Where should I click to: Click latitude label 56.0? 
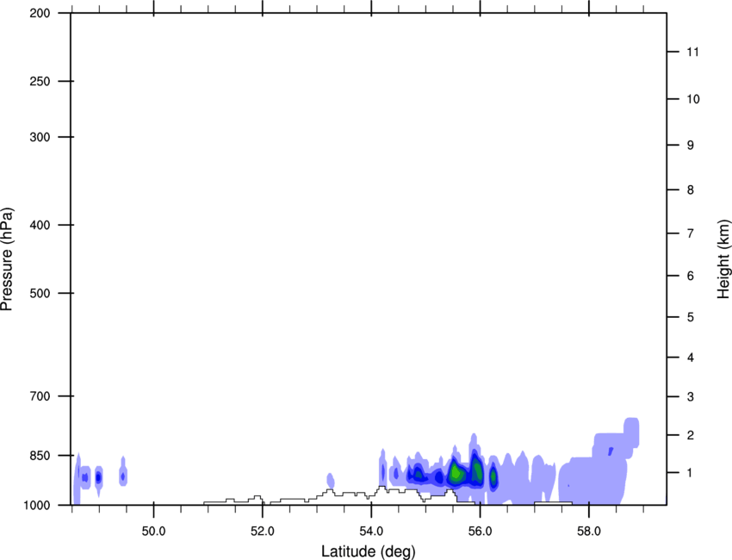(x=480, y=532)
